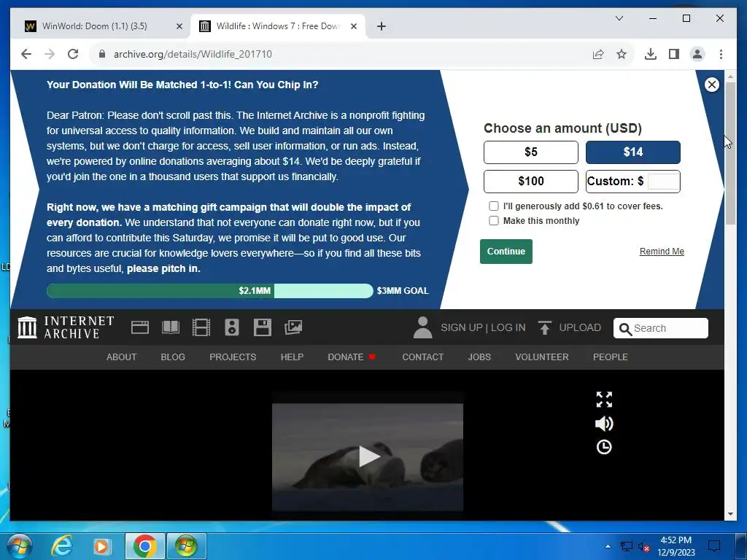Click the archive Search field

click(661, 328)
